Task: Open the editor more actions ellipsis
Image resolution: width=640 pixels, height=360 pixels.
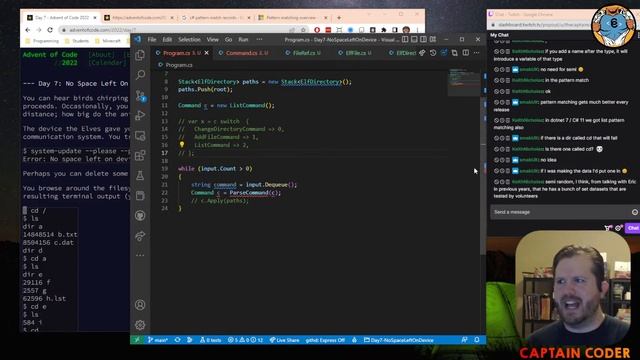Action: click(x=476, y=53)
